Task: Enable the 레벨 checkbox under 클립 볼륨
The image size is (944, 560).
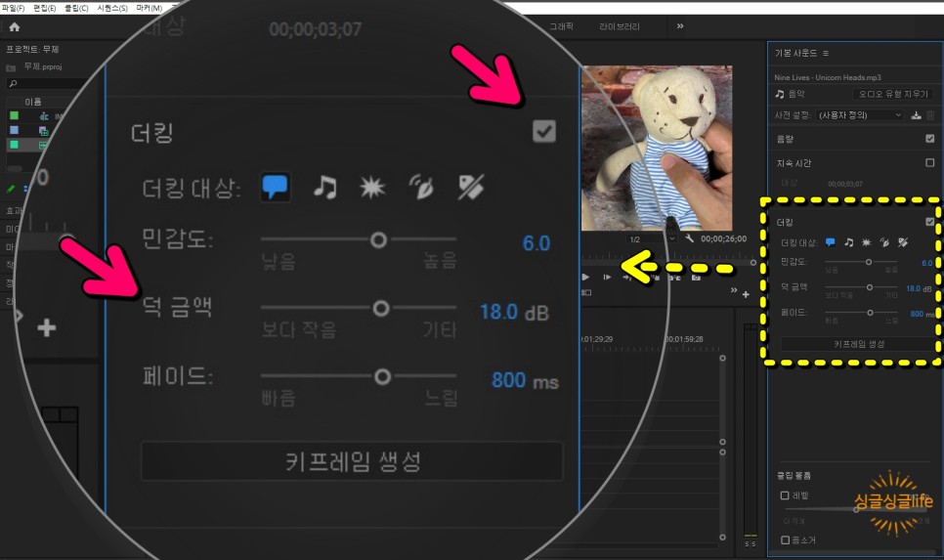Action: [x=785, y=495]
